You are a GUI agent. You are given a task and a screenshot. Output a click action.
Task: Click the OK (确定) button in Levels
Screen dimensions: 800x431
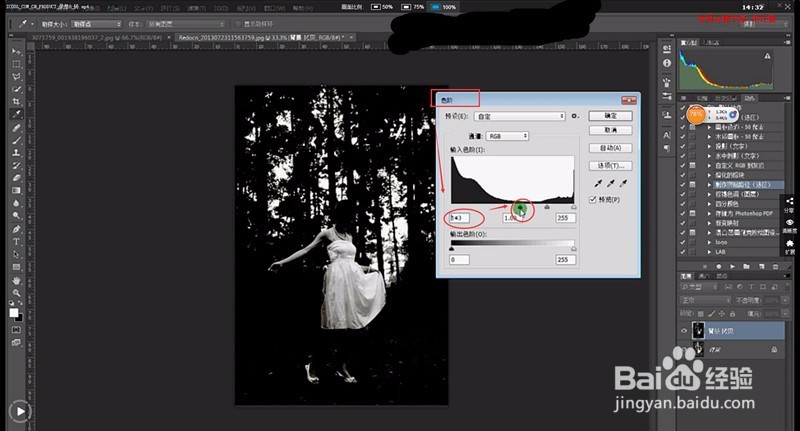tap(610, 116)
